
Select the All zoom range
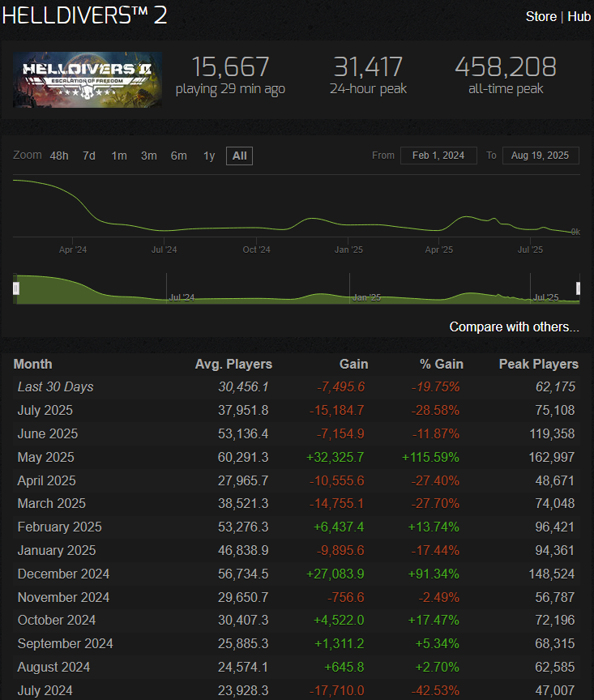[x=239, y=156]
